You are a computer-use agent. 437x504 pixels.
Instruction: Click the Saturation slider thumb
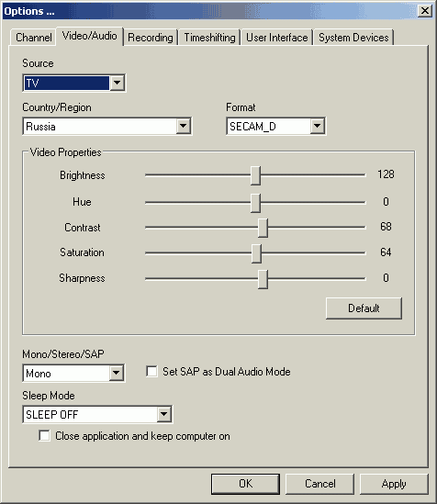[256, 253]
